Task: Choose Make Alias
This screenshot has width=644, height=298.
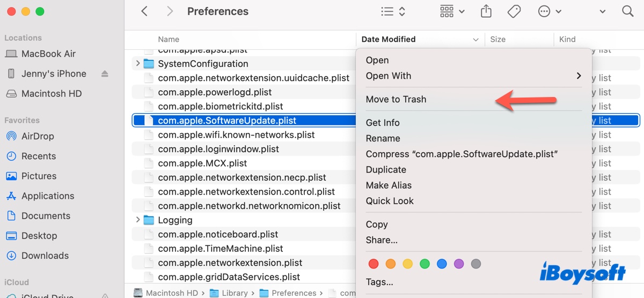Action: [389, 185]
